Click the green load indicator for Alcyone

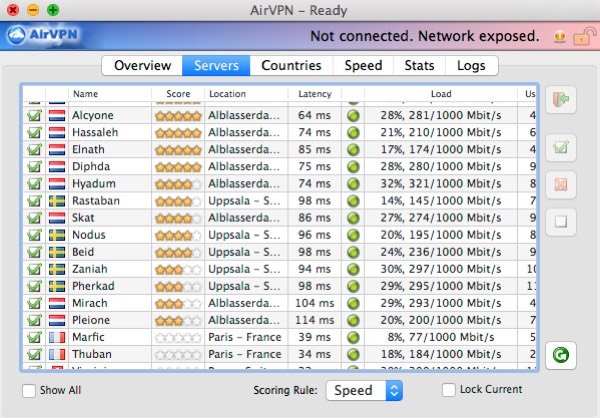tap(353, 116)
